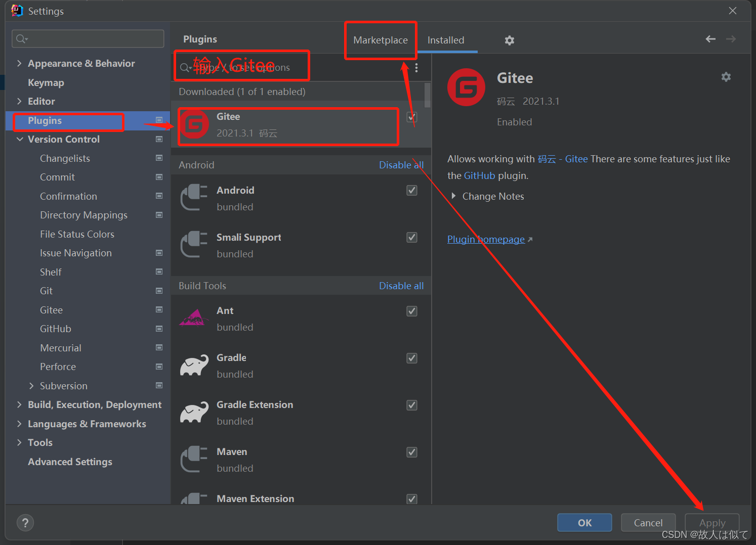Click project-level icon beside Mercurial

point(159,348)
